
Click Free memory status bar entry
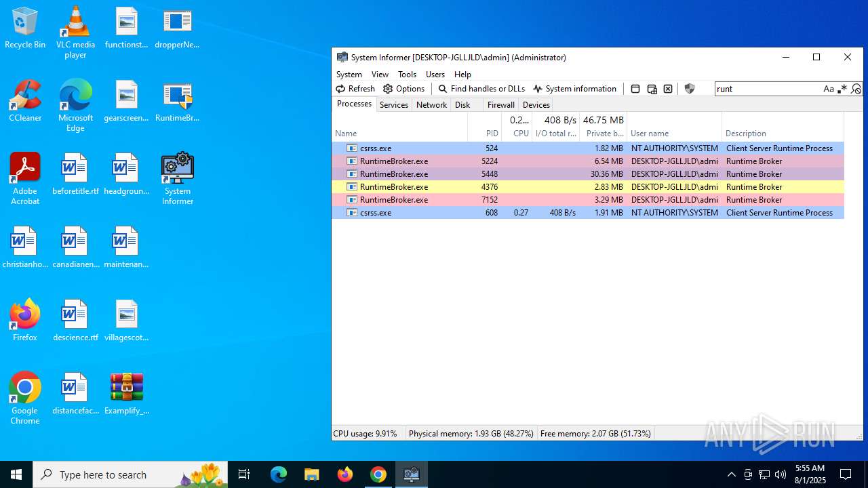(x=595, y=434)
